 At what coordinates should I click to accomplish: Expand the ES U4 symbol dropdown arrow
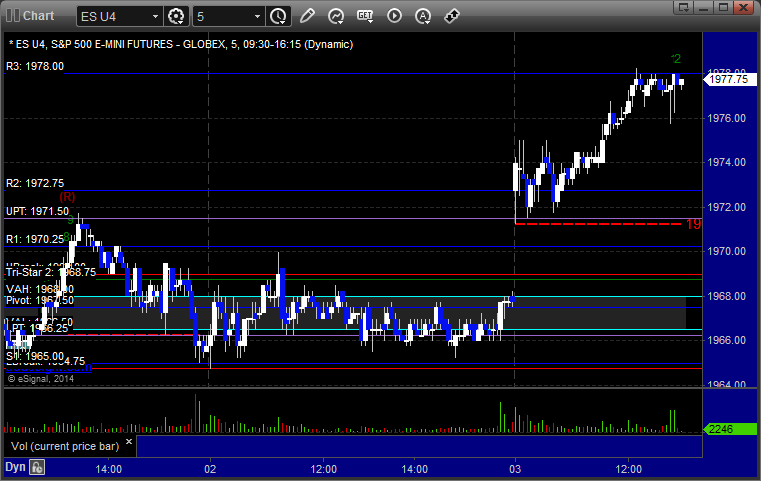click(x=155, y=17)
